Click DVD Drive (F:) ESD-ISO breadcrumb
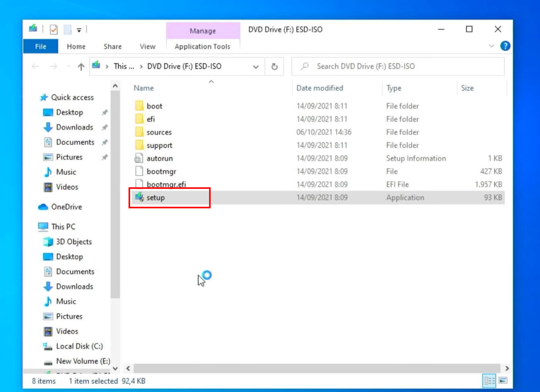Image resolution: width=540 pixels, height=392 pixels. pyautogui.click(x=184, y=66)
